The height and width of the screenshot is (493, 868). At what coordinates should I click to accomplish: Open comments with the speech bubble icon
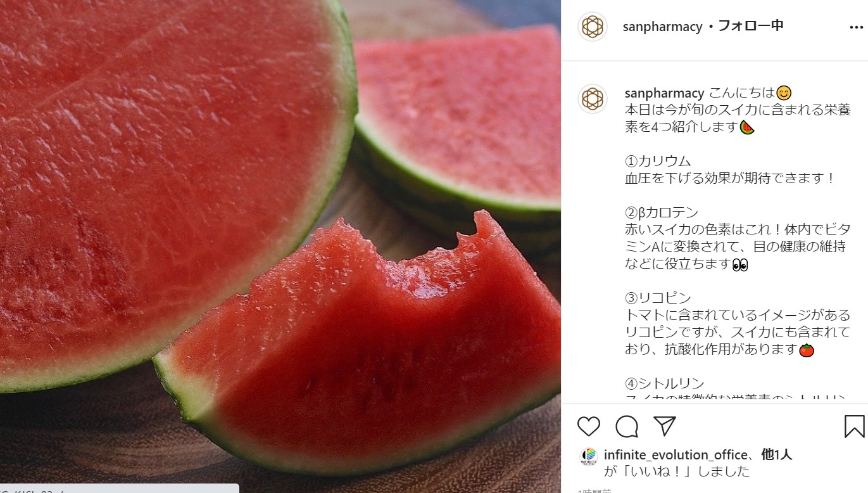(627, 426)
